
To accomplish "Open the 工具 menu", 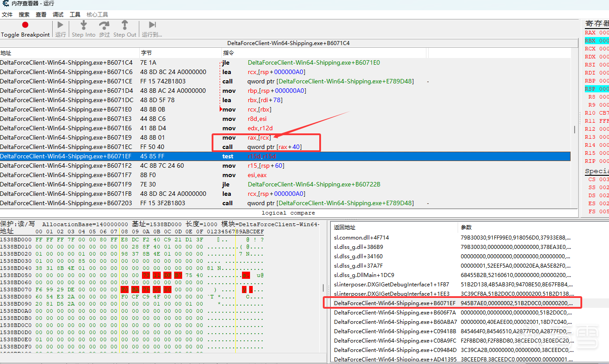I will coord(75,15).
